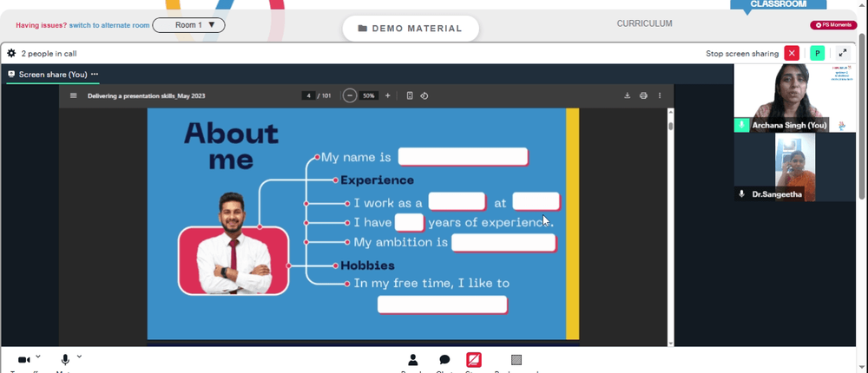Open the Demo Material tab
Viewport: 868px width, 373px height.
click(411, 29)
